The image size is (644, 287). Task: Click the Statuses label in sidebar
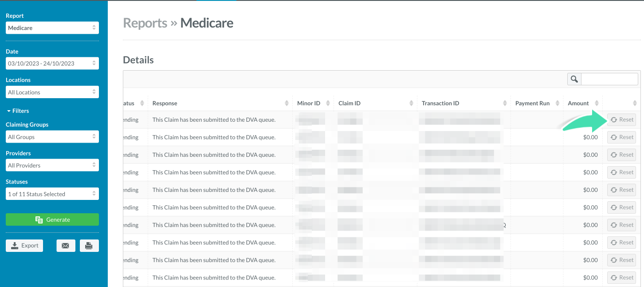tap(17, 182)
